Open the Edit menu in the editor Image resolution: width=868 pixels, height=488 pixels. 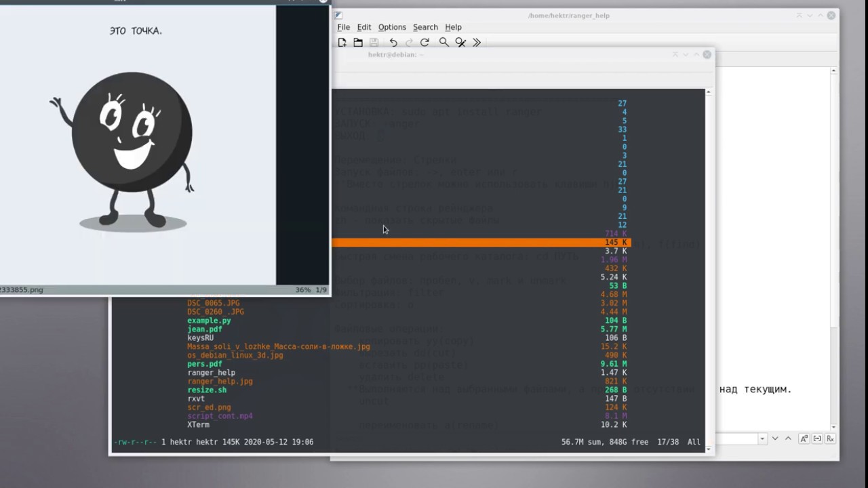tap(364, 27)
